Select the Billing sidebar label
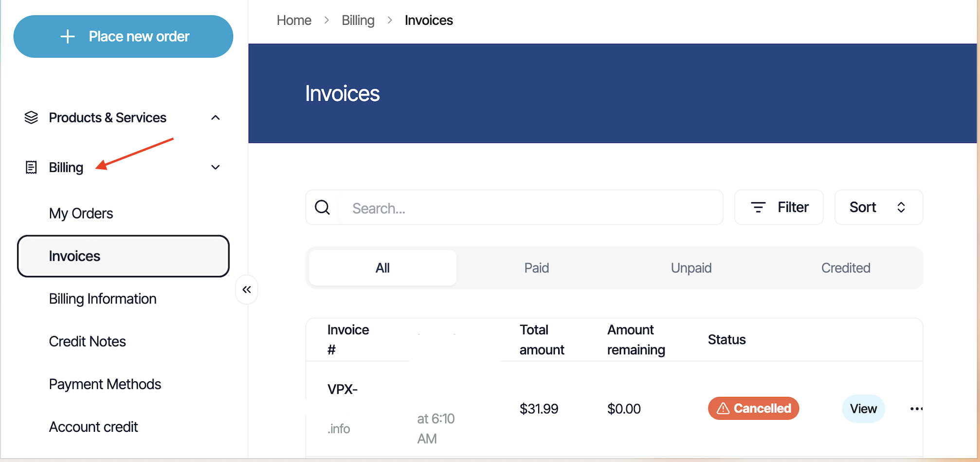 click(66, 167)
